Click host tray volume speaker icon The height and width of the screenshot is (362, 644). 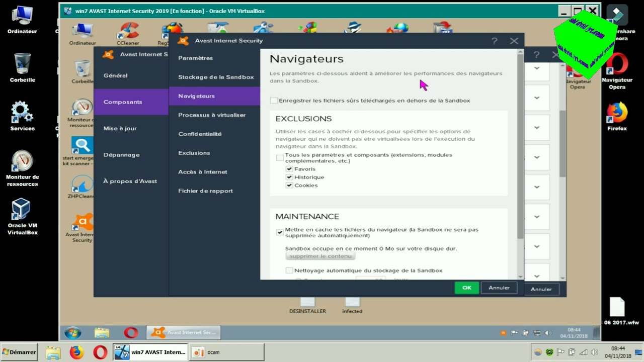[x=594, y=352]
